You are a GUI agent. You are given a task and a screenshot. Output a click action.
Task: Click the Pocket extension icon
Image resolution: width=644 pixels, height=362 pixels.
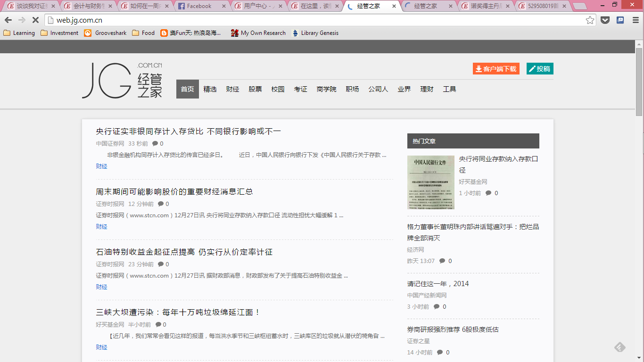pos(605,20)
